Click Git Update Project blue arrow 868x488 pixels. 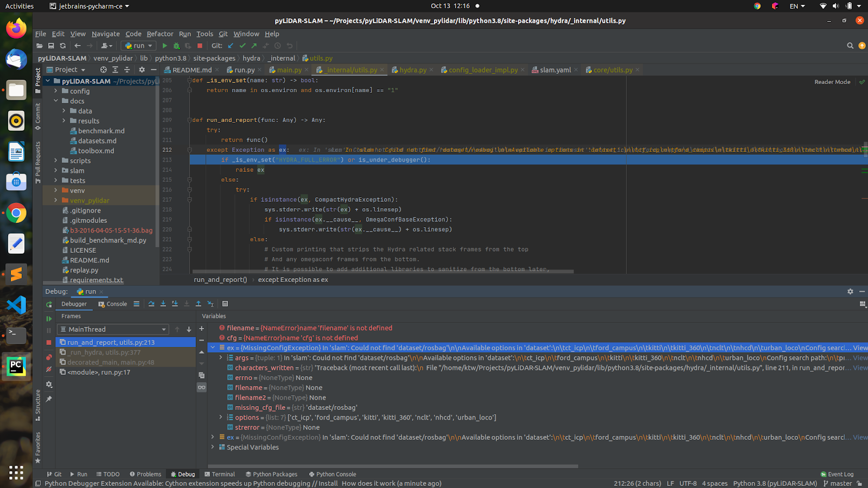pyautogui.click(x=231, y=46)
